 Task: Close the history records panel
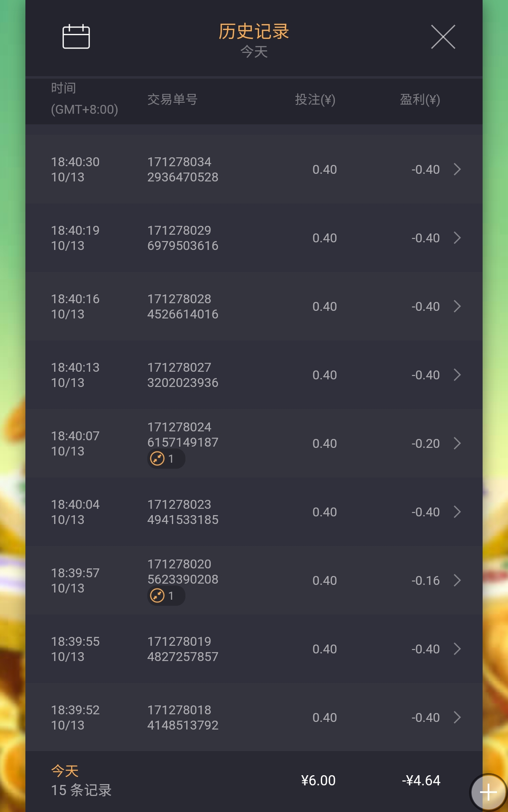(443, 37)
